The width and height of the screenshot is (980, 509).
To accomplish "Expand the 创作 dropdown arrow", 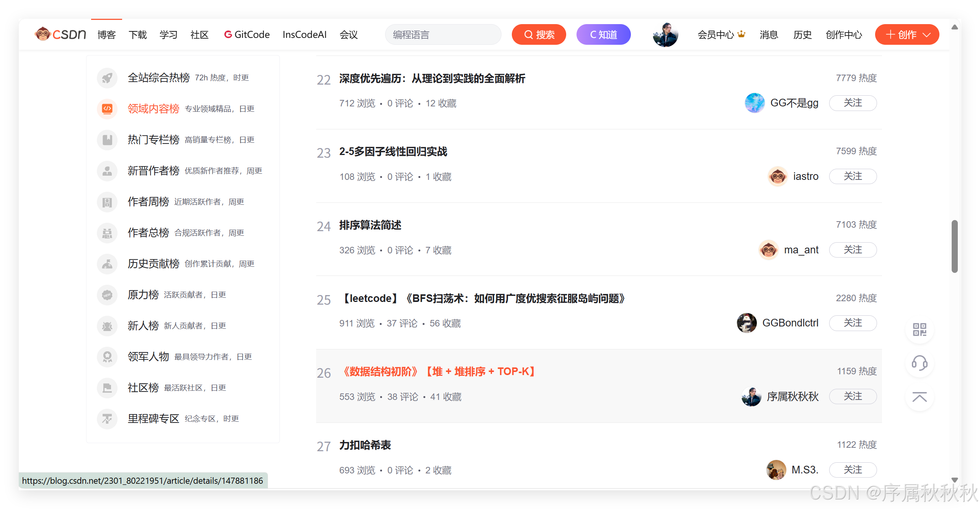I will [927, 35].
